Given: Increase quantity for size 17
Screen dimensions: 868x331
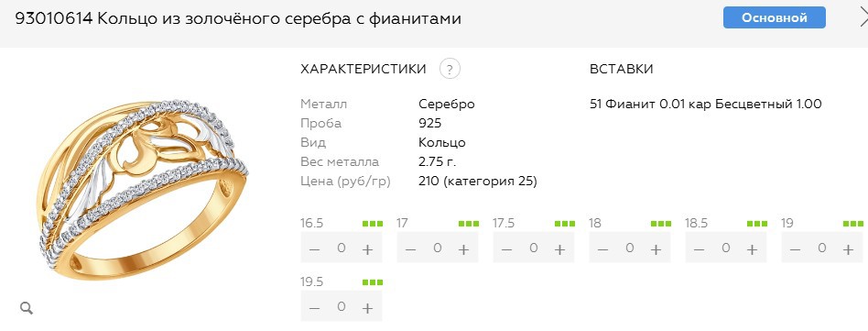Looking at the screenshot, I should pyautogui.click(x=463, y=249).
